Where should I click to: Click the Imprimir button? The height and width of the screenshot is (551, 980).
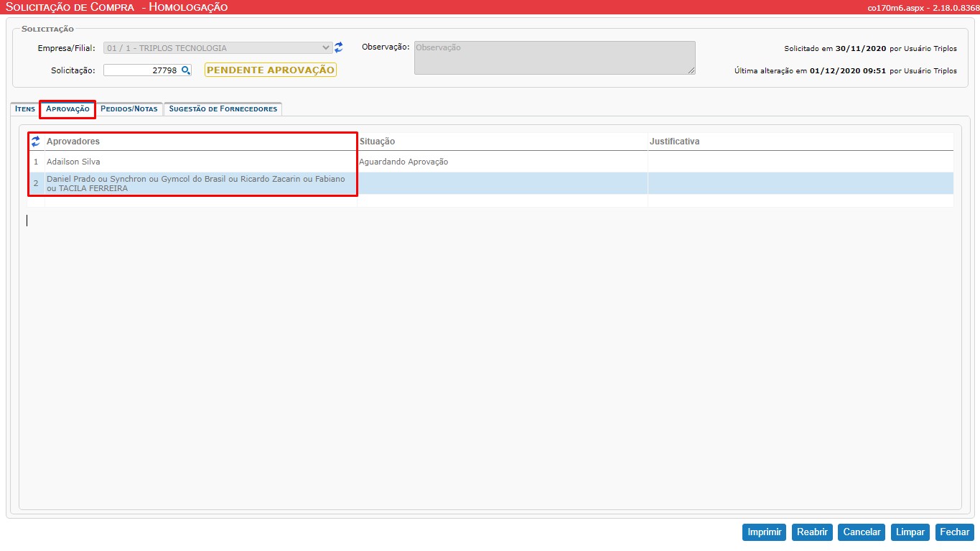coord(764,532)
